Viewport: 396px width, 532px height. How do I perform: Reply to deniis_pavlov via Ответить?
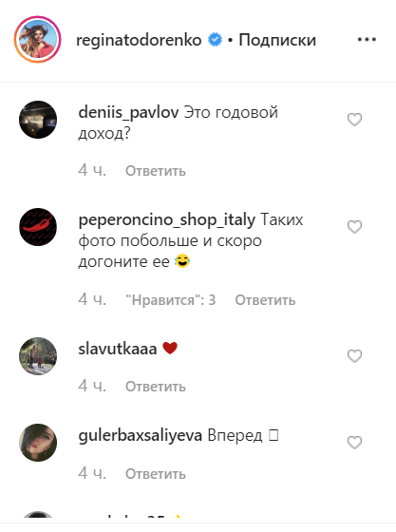[156, 171]
